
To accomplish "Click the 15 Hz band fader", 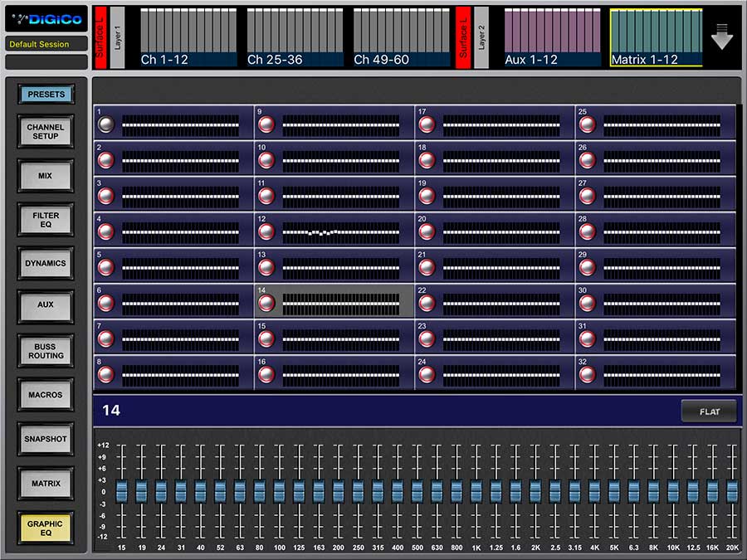I will tap(122, 491).
